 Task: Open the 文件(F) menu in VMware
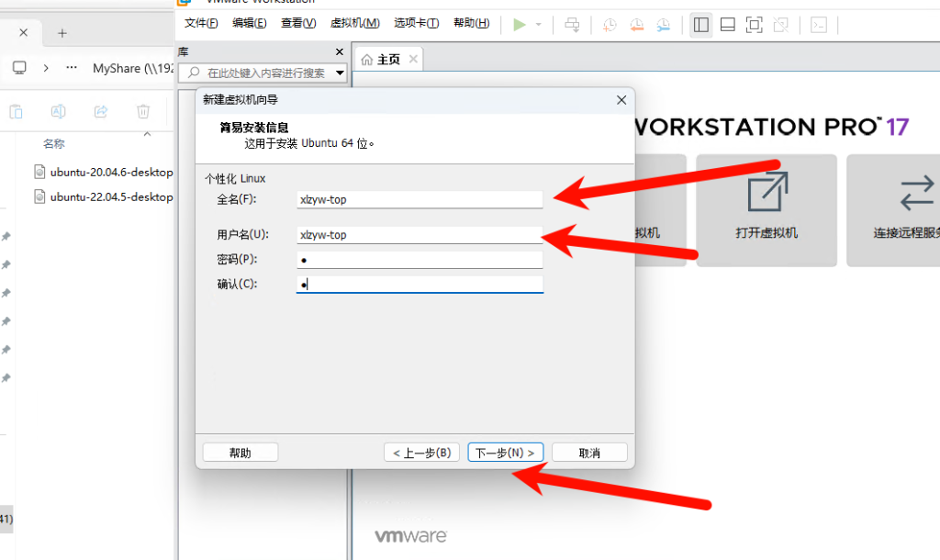(201, 23)
